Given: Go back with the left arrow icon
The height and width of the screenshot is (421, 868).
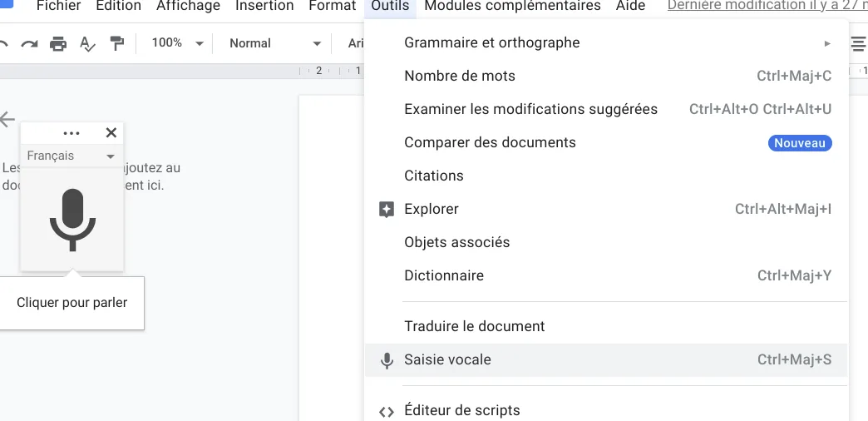Looking at the screenshot, I should [x=7, y=118].
